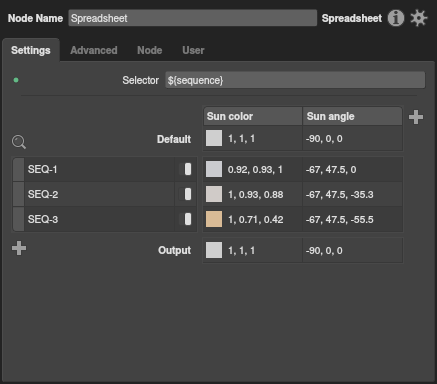Viewport: 437px width, 384px height.
Task: Click Output Sun angle -90, 0, 0
Action: (x=324, y=251)
